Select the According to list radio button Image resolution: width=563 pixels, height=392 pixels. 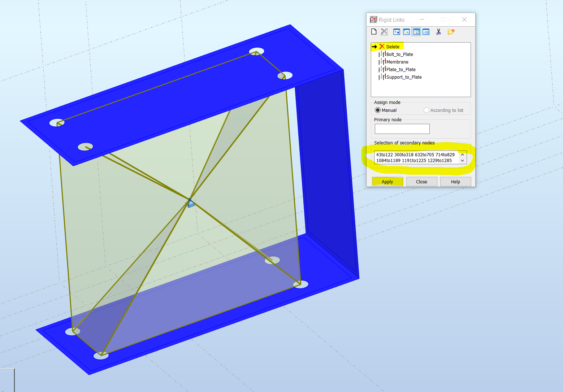click(x=426, y=110)
